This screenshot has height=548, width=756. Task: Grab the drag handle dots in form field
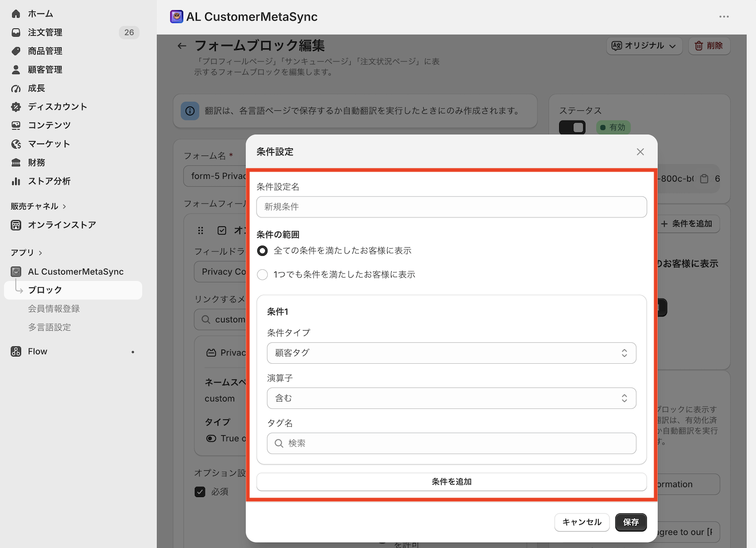point(201,230)
